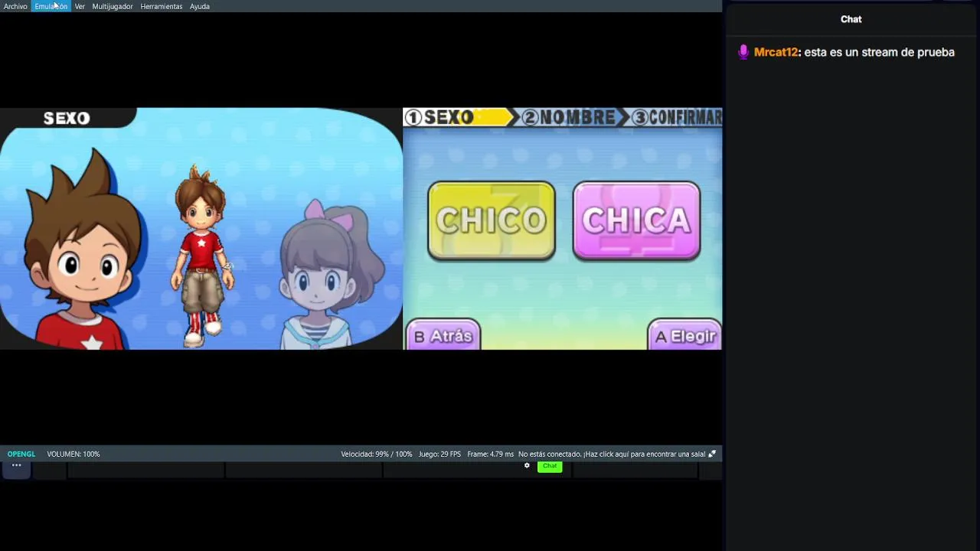Click the three-dots overflow button
This screenshot has width=980, height=551.
tap(16, 465)
